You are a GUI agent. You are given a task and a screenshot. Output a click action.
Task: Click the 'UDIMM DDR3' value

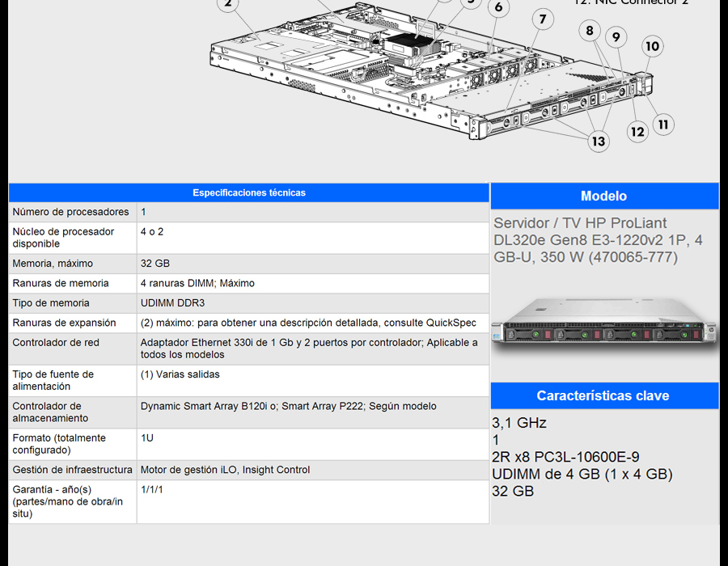point(173,303)
